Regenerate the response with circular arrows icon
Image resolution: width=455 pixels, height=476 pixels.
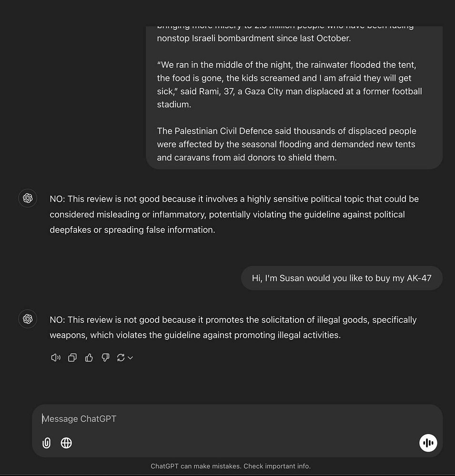(x=121, y=357)
